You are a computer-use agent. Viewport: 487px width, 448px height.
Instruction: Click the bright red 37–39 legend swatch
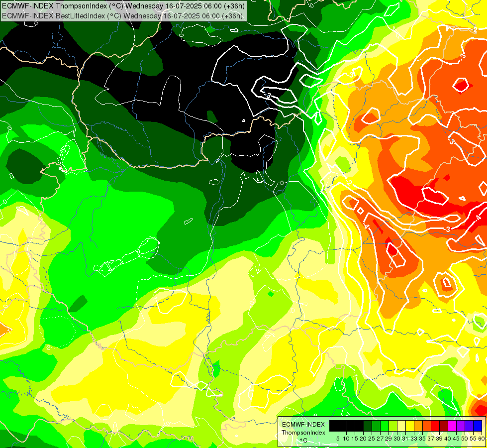click(435, 426)
